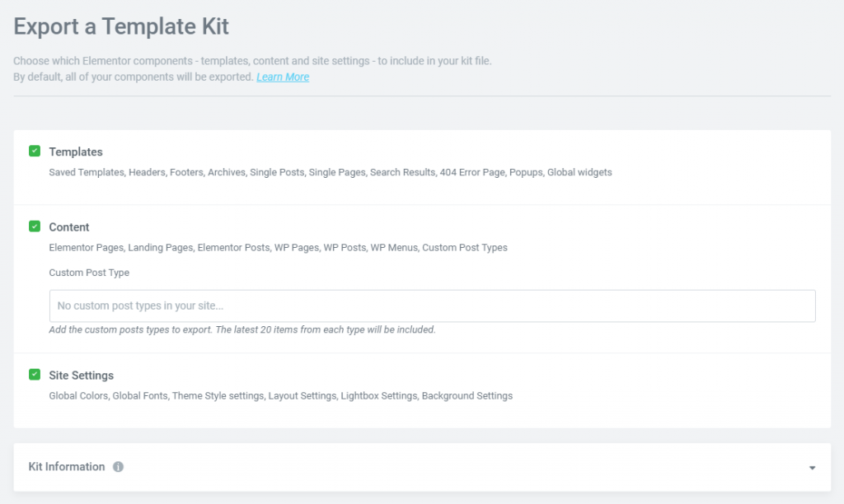Click the Kit Information heading

pos(67,467)
